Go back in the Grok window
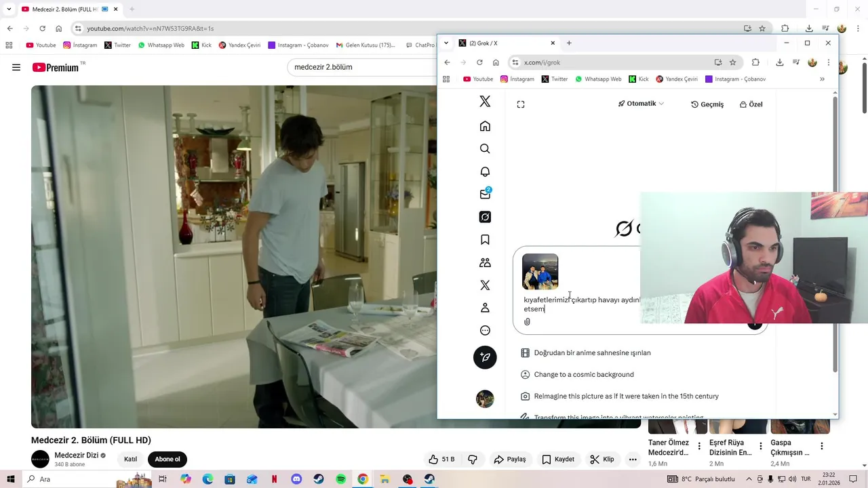This screenshot has width=868, height=488. (x=447, y=62)
